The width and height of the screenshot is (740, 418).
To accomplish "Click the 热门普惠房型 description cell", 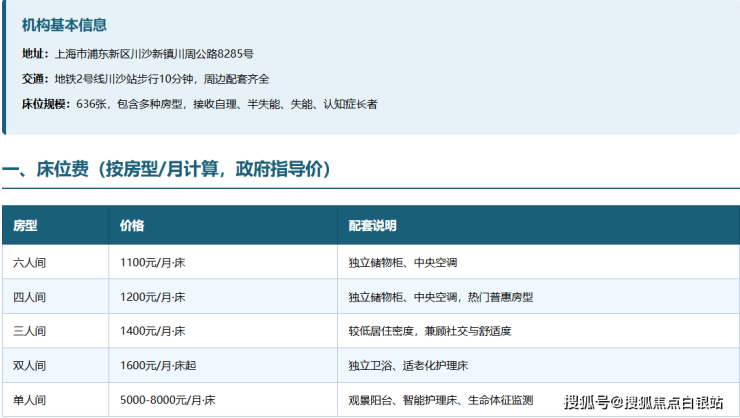I will pos(538,296).
